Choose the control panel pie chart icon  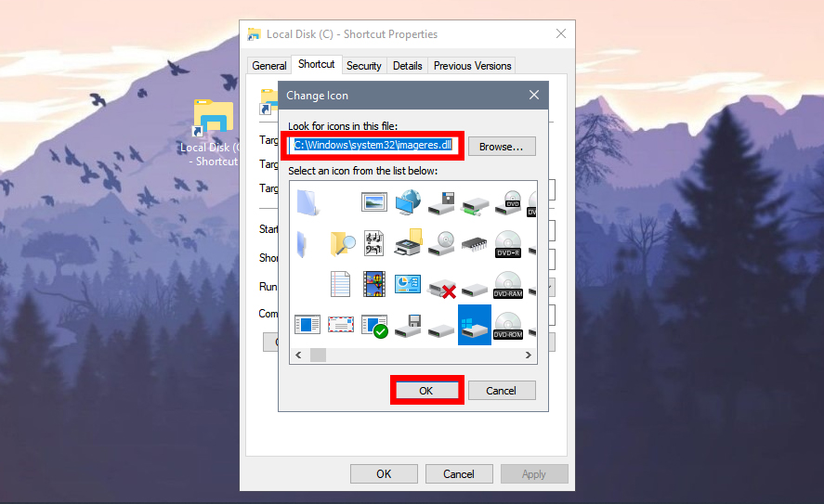coord(408,284)
